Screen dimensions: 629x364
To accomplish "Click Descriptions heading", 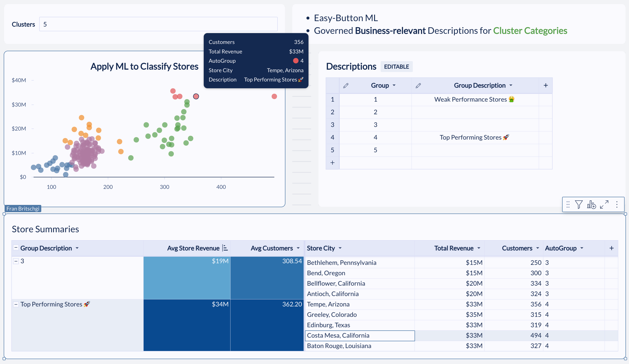I will pyautogui.click(x=351, y=67).
